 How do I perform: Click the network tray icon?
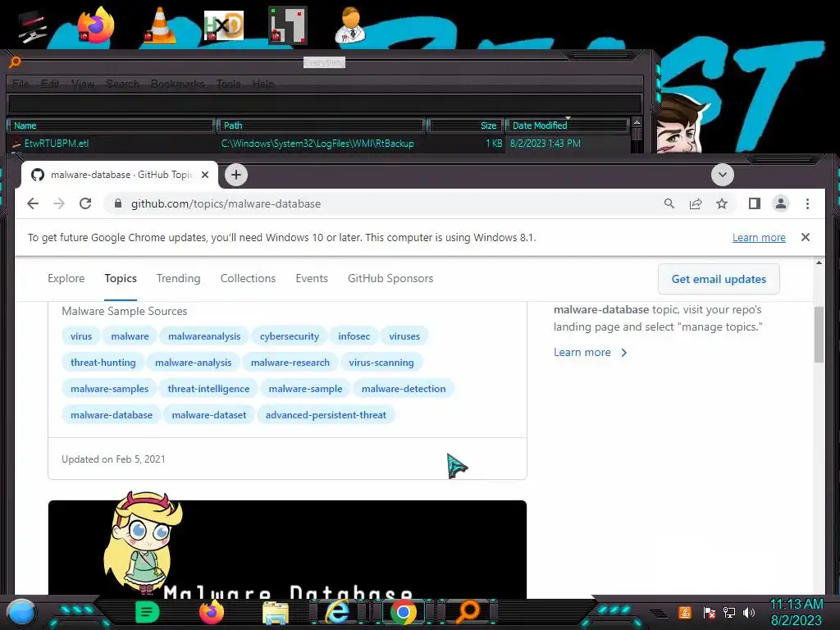(729, 612)
